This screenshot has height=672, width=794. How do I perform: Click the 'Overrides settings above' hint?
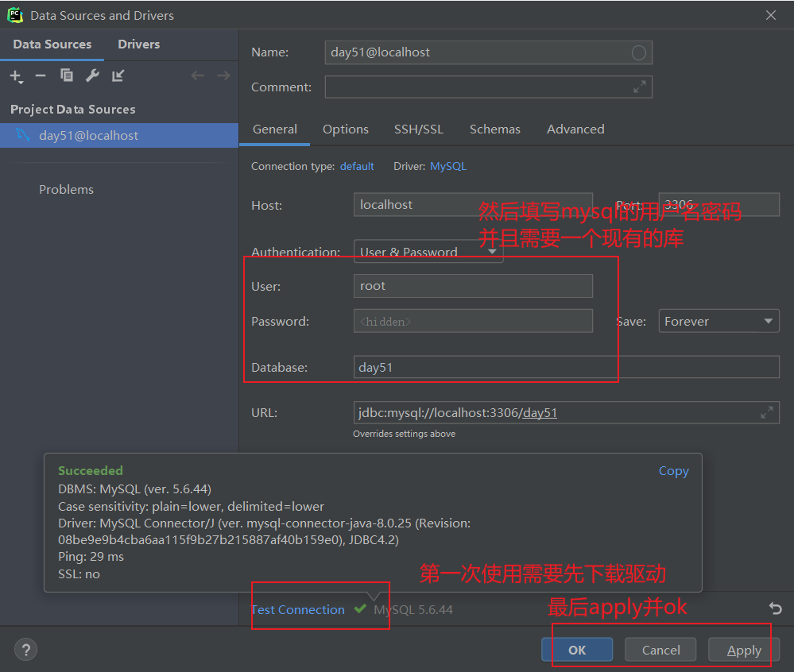click(x=404, y=434)
